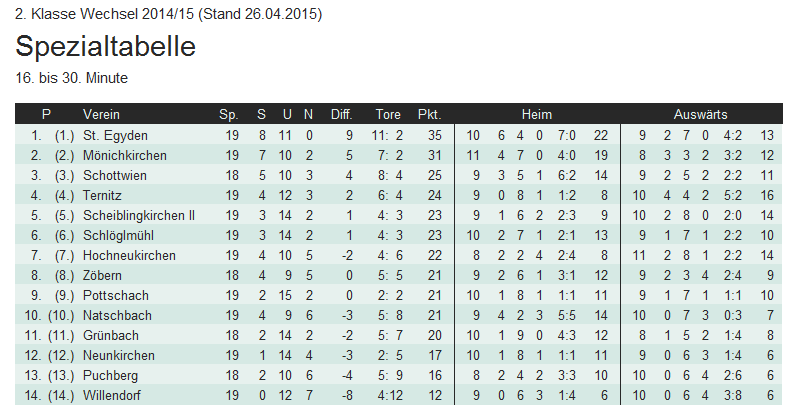Click the Schlöglmühl team name
The height and width of the screenshot is (412, 797).
[x=118, y=236]
